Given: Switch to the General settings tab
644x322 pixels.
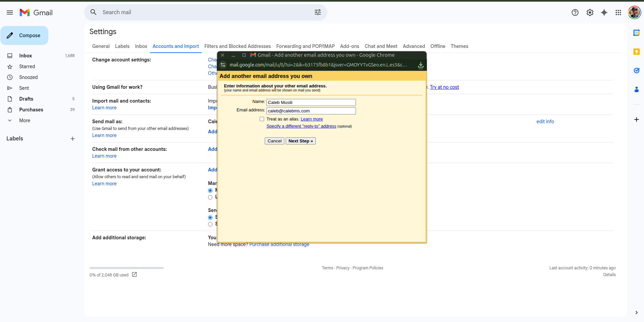Looking at the screenshot, I should pyautogui.click(x=101, y=46).
